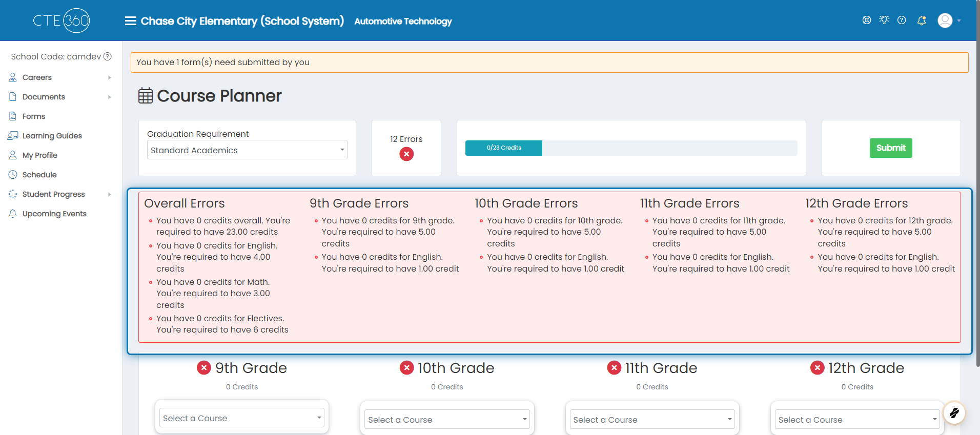Screen dimensions: 980x435
Task: Click the Course Planner calendar icon
Action: (146, 96)
